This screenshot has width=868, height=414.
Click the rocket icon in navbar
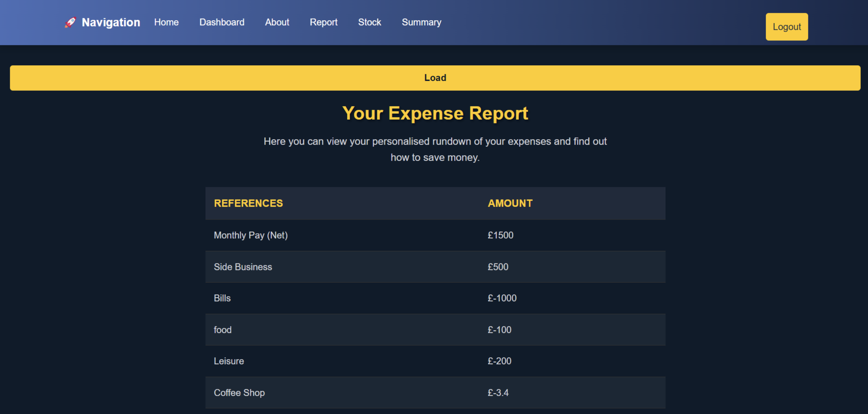click(x=70, y=23)
